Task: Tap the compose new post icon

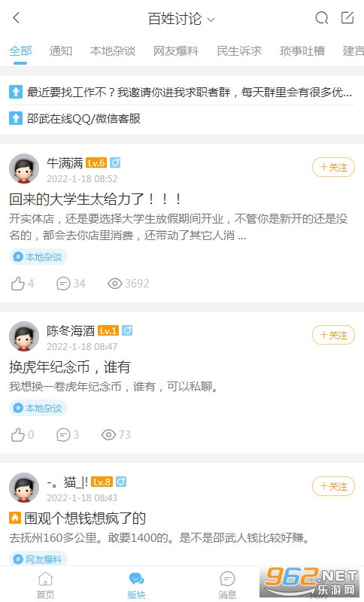Action: click(x=347, y=17)
